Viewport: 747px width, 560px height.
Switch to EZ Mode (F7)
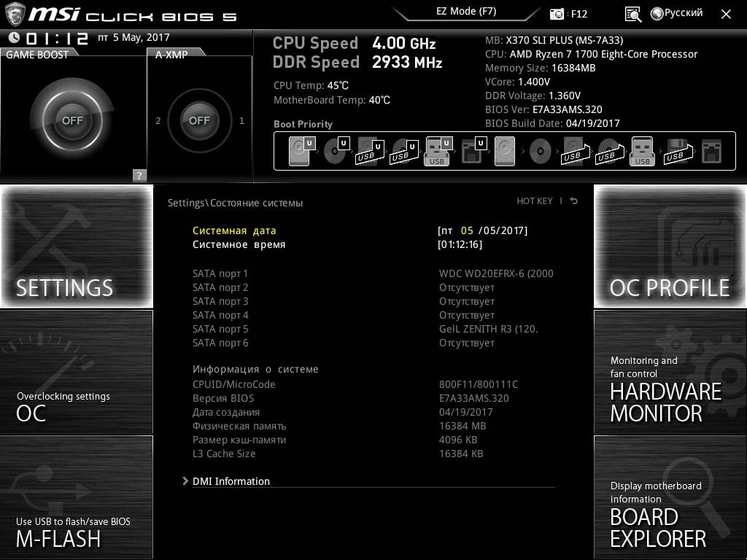coord(466,12)
